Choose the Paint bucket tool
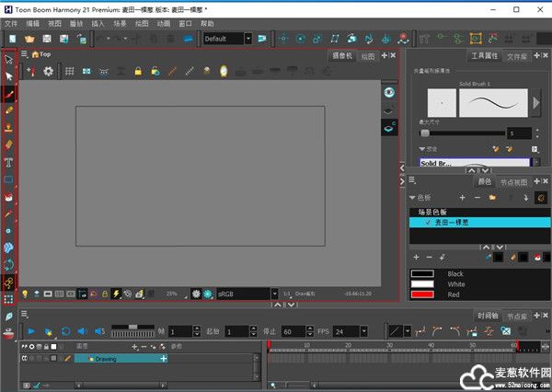This screenshot has width=552, height=392. [x=9, y=196]
